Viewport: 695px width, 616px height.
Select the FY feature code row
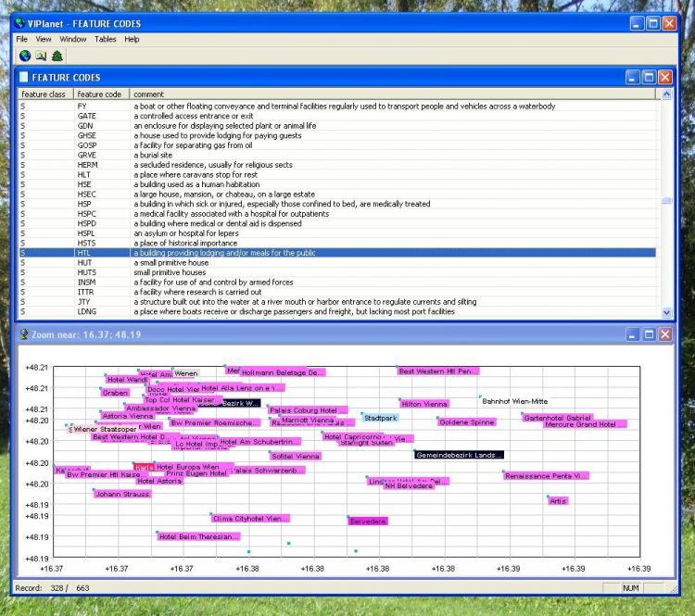337,106
